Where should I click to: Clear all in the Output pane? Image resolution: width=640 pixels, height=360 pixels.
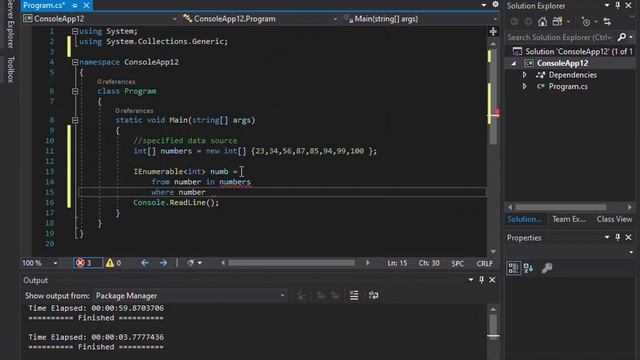click(x=354, y=295)
